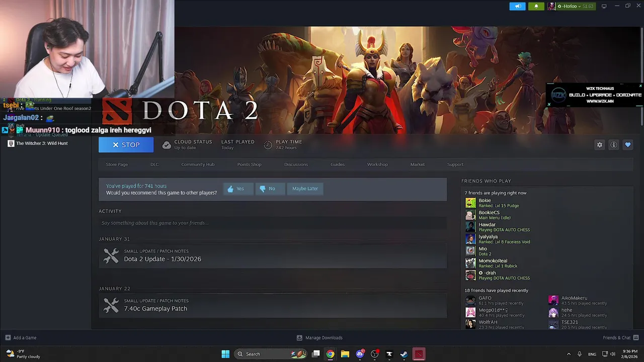Open OBS Studio from the taskbar
Viewport: 644px width, 362px height.
(x=374, y=354)
